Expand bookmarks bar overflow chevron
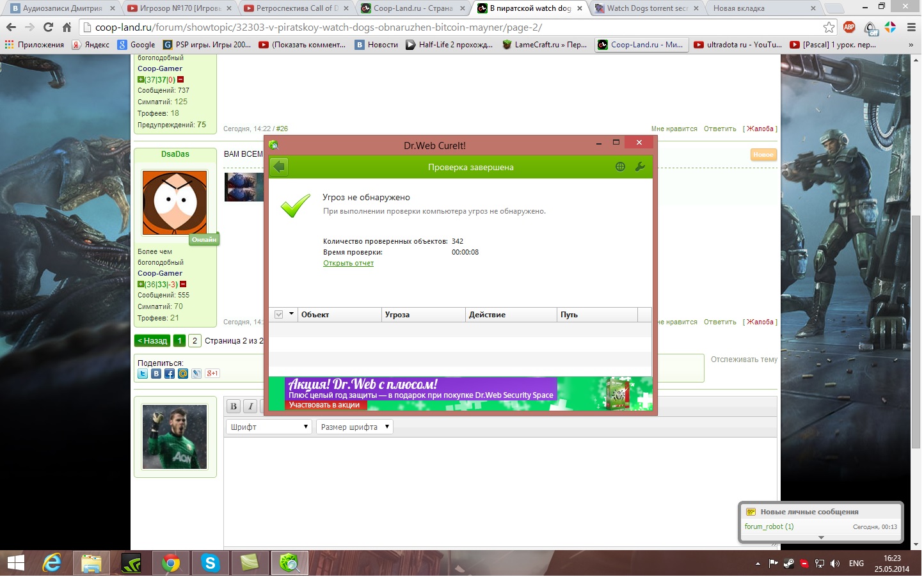924x577 pixels. pos(911,45)
